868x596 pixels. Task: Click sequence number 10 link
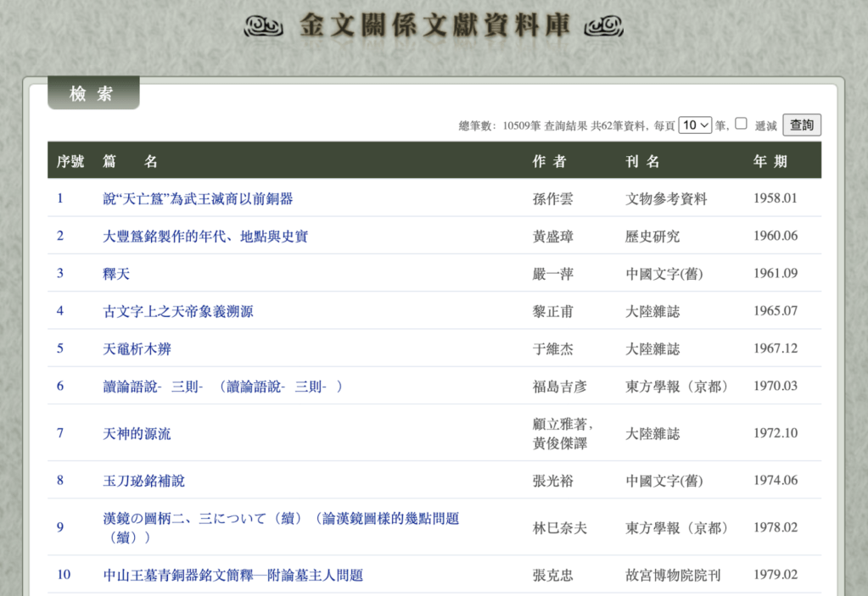click(64, 575)
